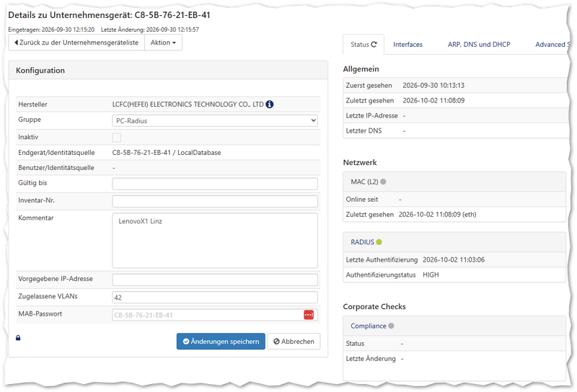Switch to the Interfaces tab
The image size is (577, 392).
(408, 45)
